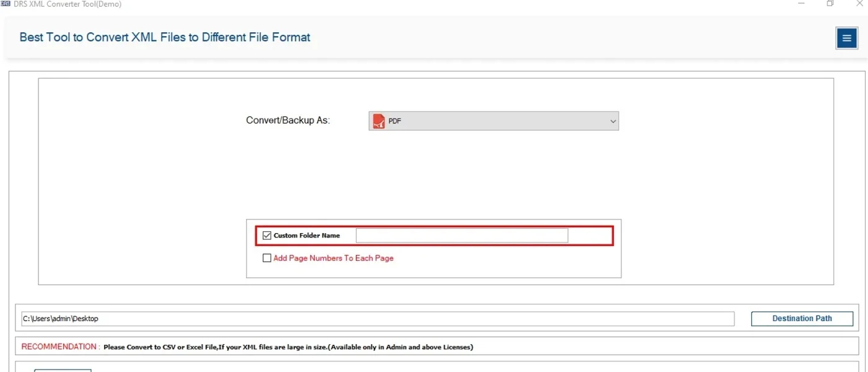The image size is (868, 372).
Task: Open the hamburger menu button
Action: 846,38
